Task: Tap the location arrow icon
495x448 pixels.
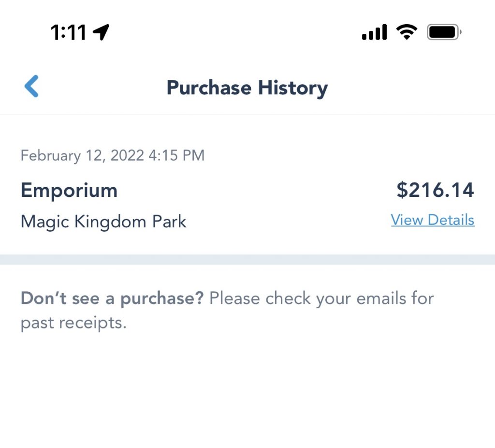Action: tap(101, 32)
